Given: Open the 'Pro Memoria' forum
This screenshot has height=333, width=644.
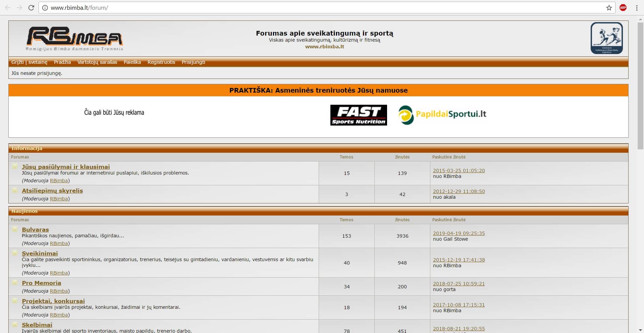Looking at the screenshot, I should pos(41,283).
